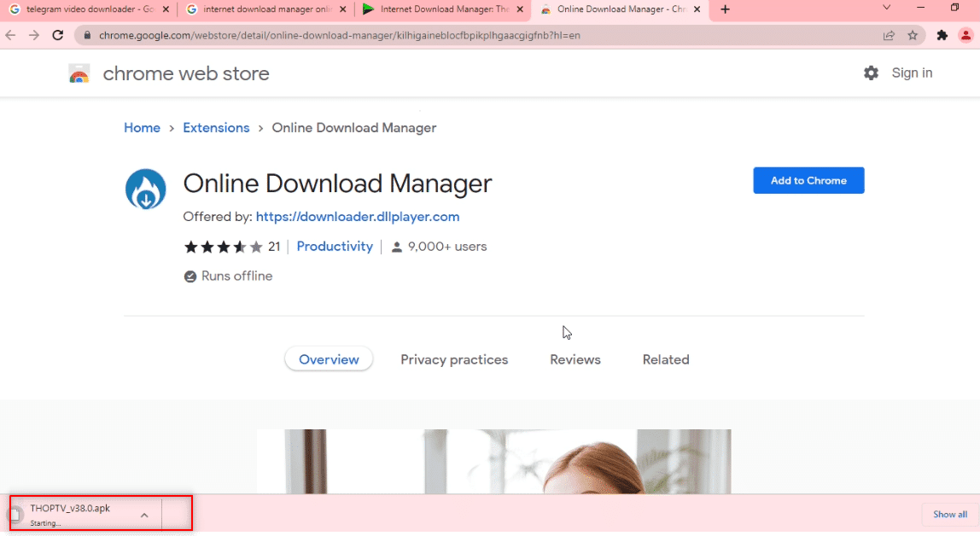Click the Add to Chrome button
This screenshot has width=980, height=536.
pyautogui.click(x=808, y=180)
